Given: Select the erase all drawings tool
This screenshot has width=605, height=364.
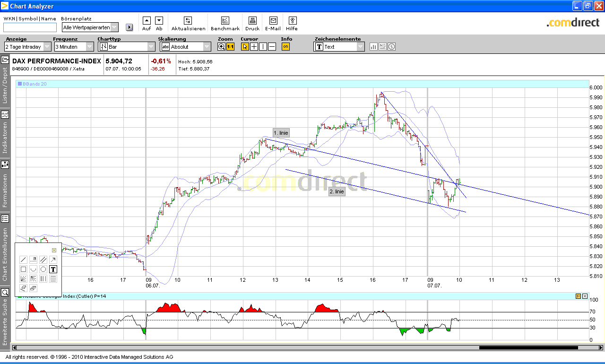Looking at the screenshot, I should pyautogui.click(x=33, y=288).
